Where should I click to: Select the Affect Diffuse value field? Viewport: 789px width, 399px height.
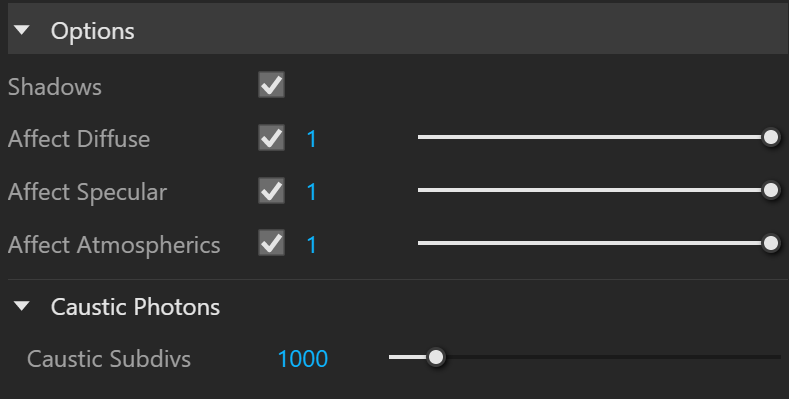[x=312, y=139]
